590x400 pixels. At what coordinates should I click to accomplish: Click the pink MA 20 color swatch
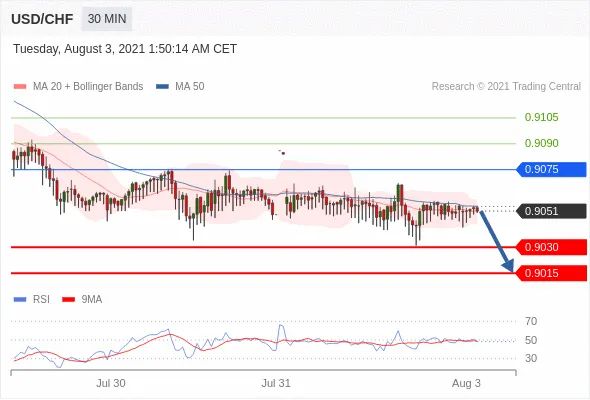coord(20,87)
